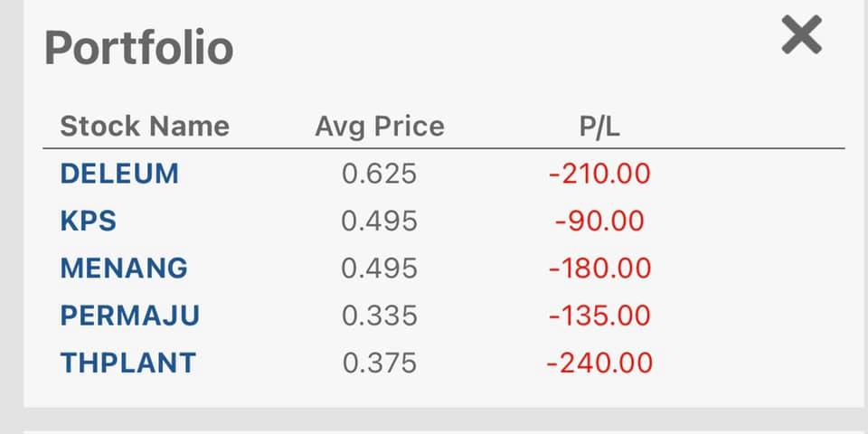Select THPLANT average price 0.375
The height and width of the screenshot is (434, 868).
(x=379, y=363)
